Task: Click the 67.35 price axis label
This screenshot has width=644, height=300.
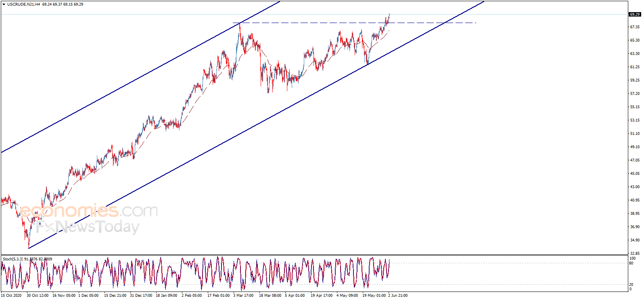Action: point(635,27)
